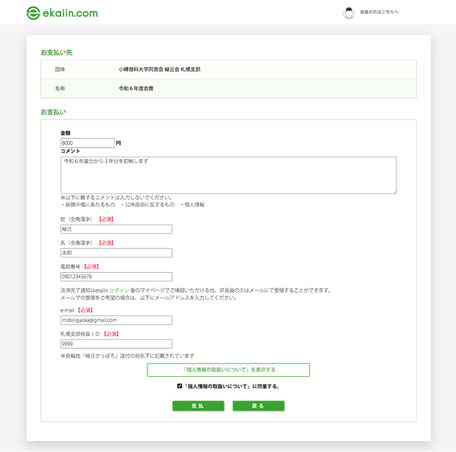Show the personal information handling policy
The width and height of the screenshot is (456, 452).
(228, 370)
